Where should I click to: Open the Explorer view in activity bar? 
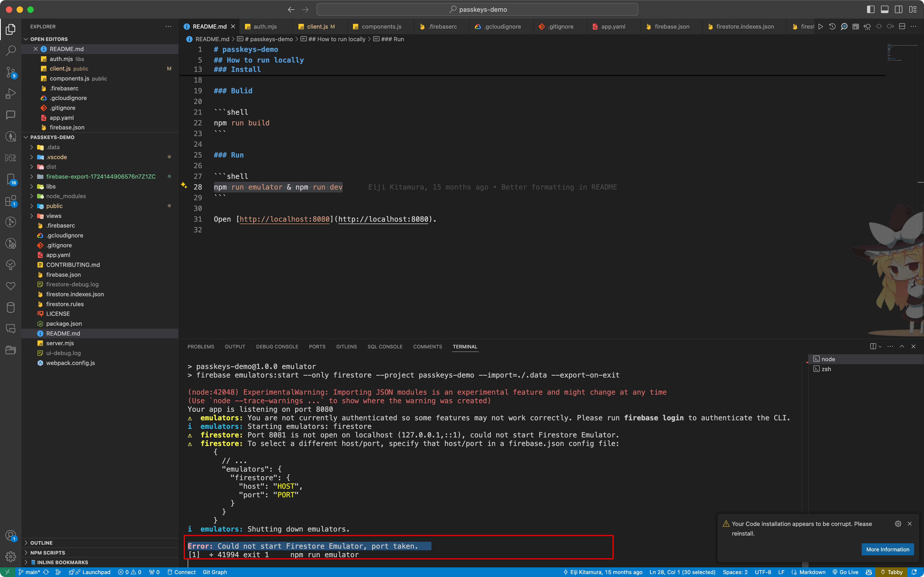[11, 29]
